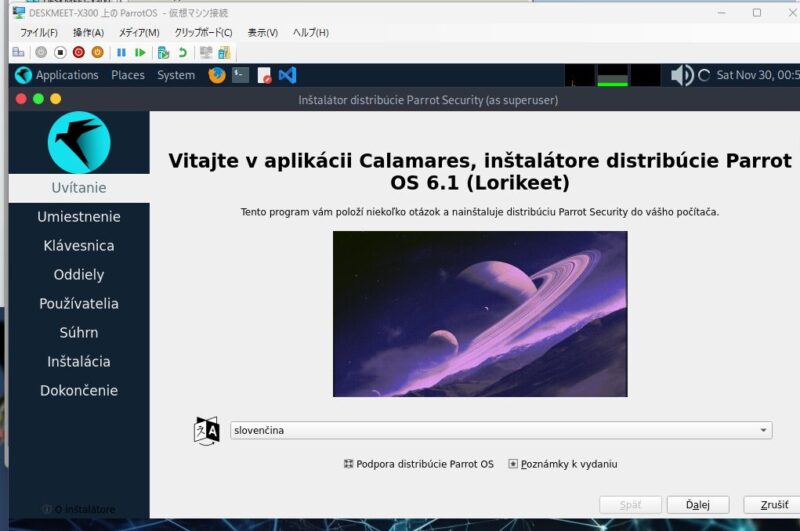This screenshot has width=800, height=531.
Task: Select the Klávesnica step in the sidebar
Action: pyautogui.click(x=79, y=246)
